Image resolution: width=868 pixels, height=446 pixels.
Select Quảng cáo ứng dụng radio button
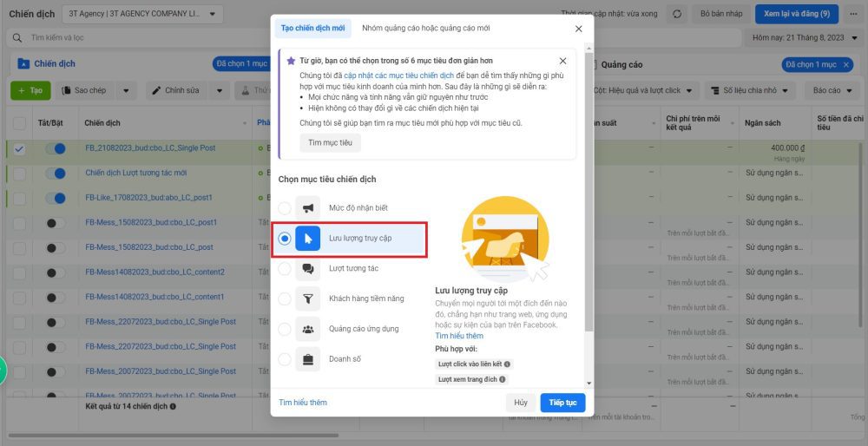click(x=285, y=329)
